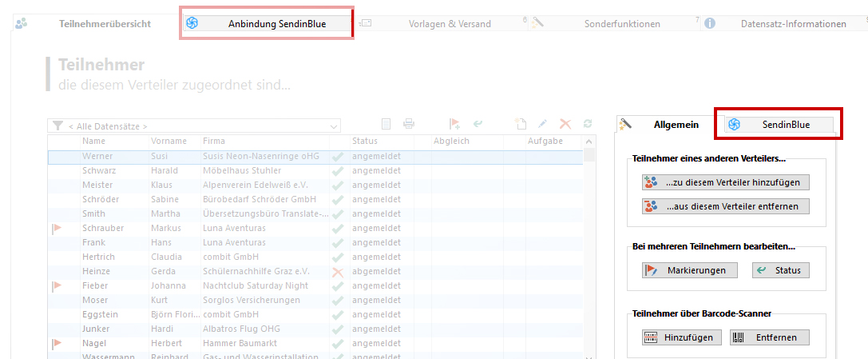The width and height of the screenshot is (868, 359).
Task: Click the barcode Entfernen button
Action: pyautogui.click(x=770, y=337)
